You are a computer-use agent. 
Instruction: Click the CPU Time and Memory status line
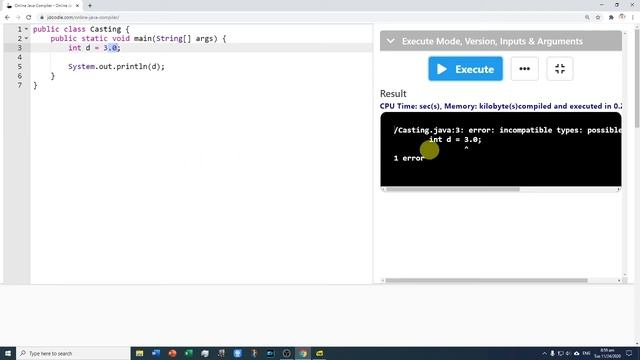tap(501, 106)
